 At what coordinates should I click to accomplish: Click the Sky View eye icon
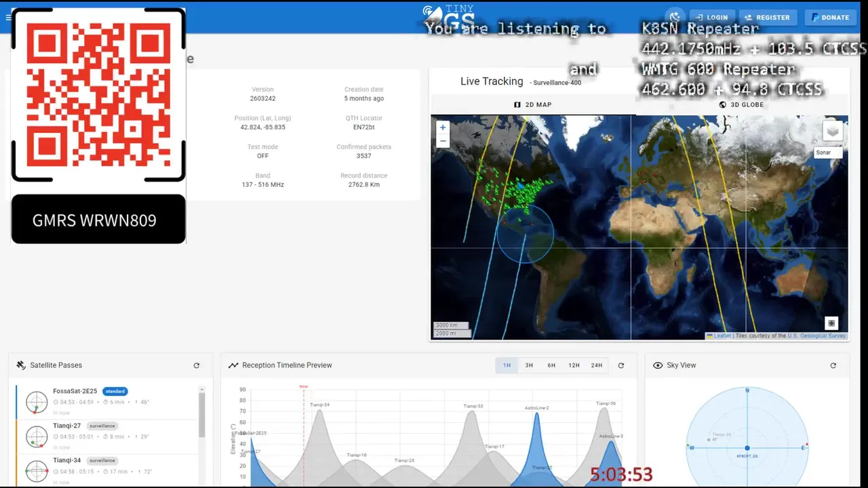point(658,365)
